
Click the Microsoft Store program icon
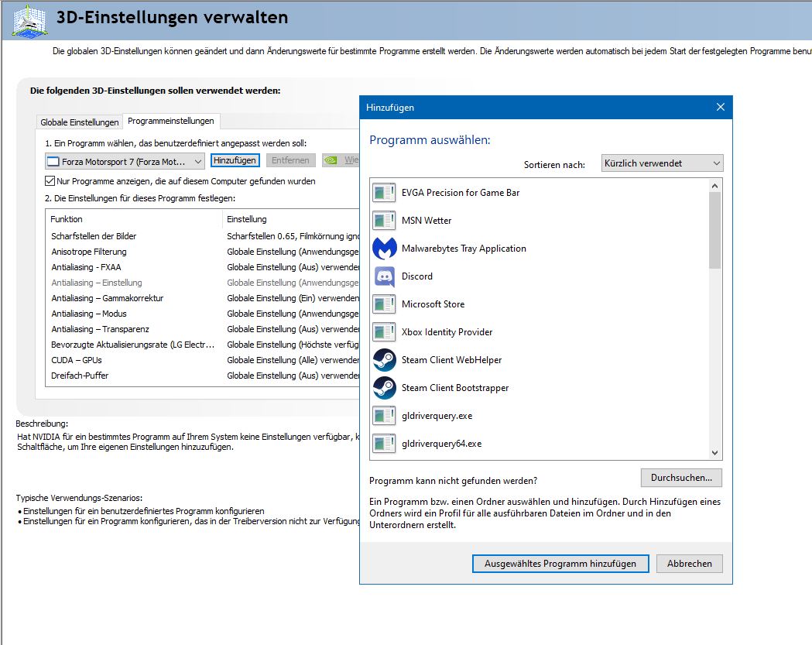point(384,304)
